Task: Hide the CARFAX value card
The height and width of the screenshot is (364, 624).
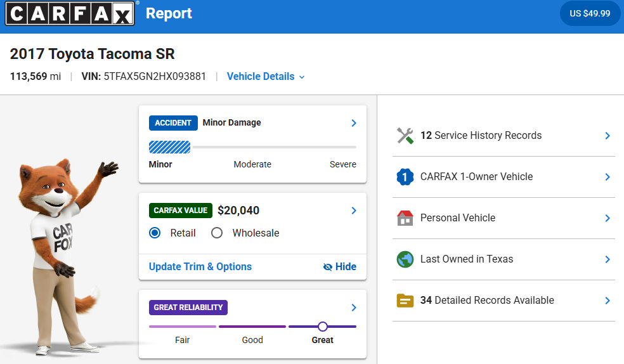Action: pos(340,266)
